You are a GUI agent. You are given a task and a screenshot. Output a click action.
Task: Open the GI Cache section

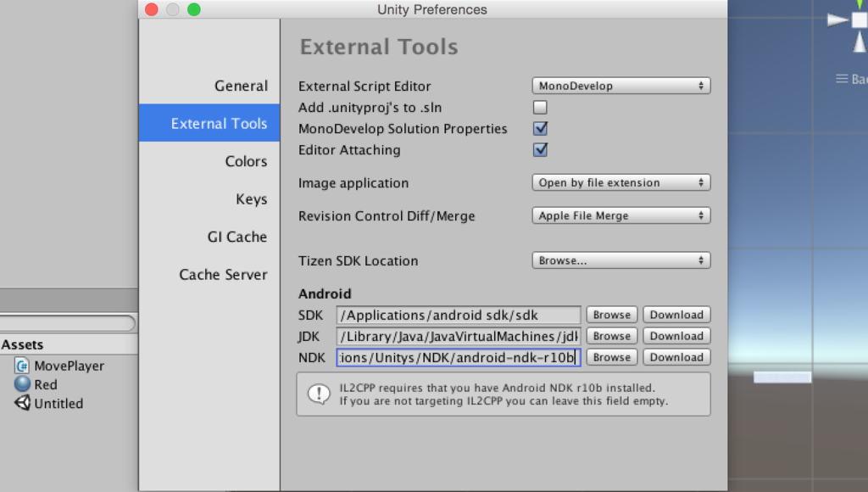[x=237, y=237]
